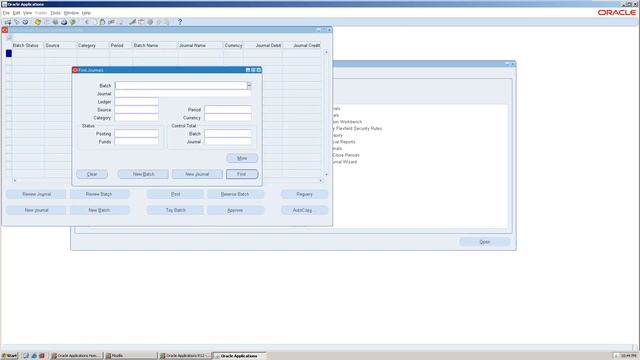Click the More button
The image size is (640, 360).
pos(242,158)
